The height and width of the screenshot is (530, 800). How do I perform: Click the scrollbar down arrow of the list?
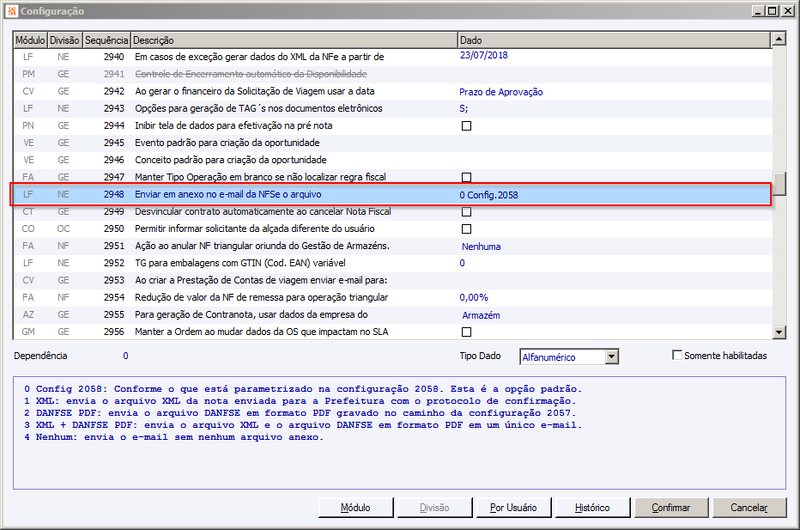tap(779, 332)
